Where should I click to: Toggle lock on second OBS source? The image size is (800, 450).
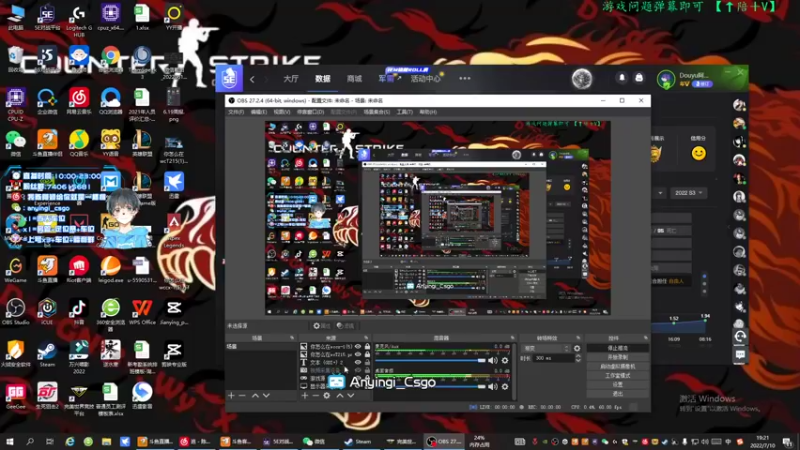[367, 355]
